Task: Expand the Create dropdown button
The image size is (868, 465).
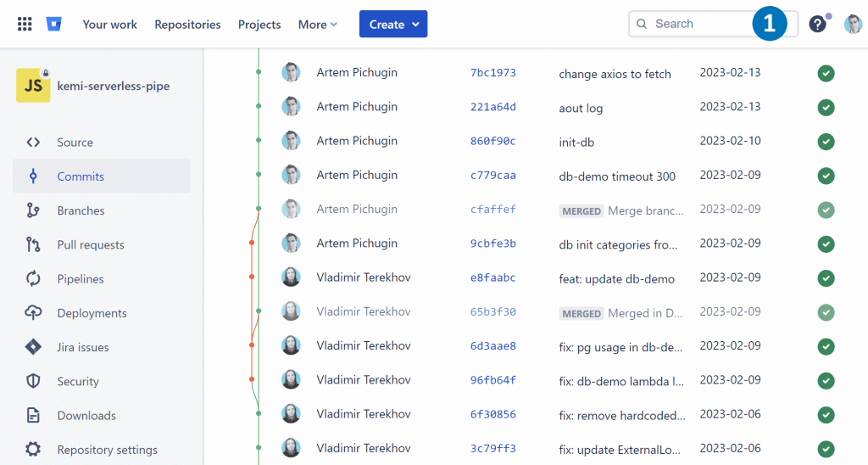Action: [393, 24]
